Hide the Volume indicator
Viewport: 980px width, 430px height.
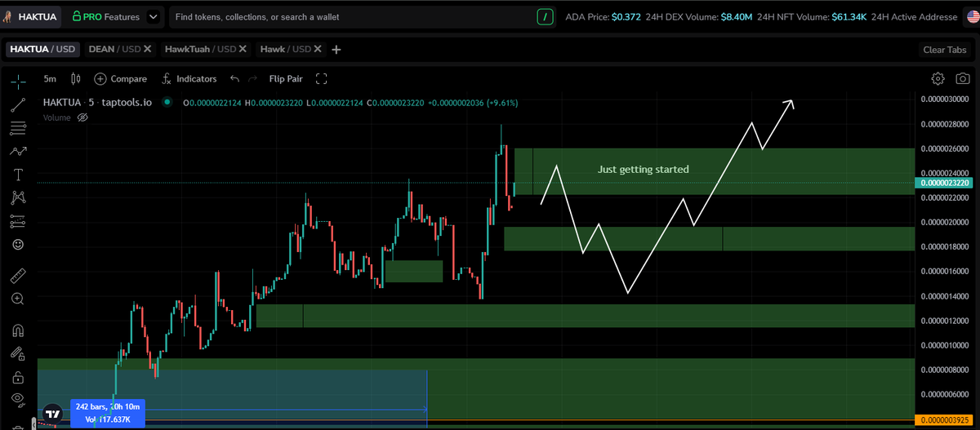[82, 117]
